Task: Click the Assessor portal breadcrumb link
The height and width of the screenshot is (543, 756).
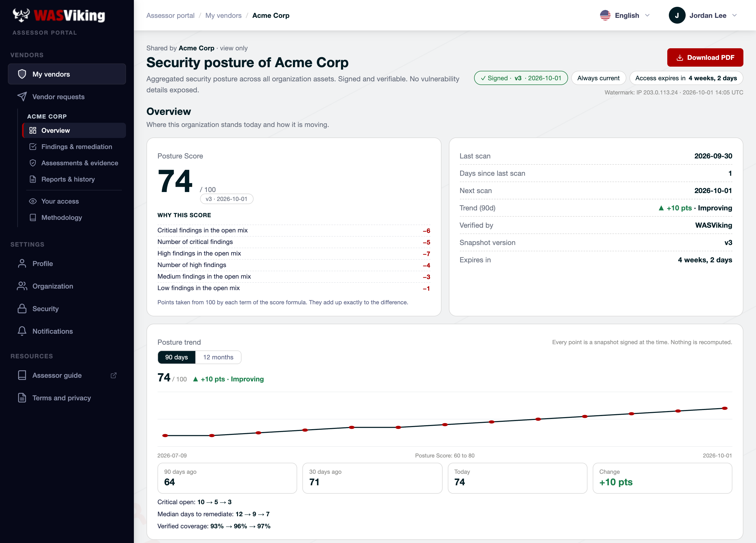Action: pos(170,15)
